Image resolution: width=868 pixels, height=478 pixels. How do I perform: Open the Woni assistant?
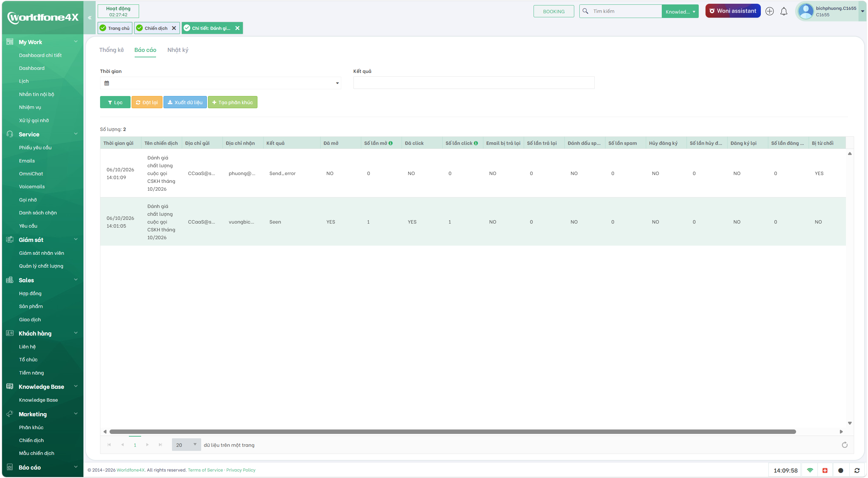(733, 11)
